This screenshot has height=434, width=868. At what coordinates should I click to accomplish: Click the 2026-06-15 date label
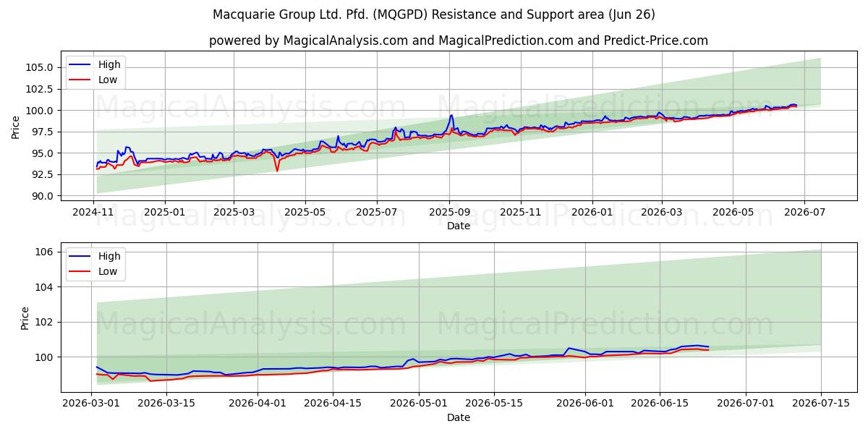point(658,405)
